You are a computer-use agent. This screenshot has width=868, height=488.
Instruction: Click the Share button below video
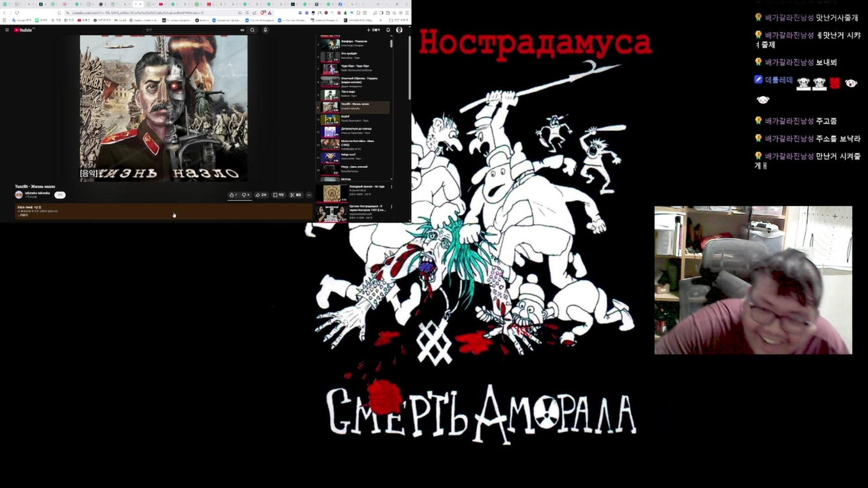click(261, 195)
